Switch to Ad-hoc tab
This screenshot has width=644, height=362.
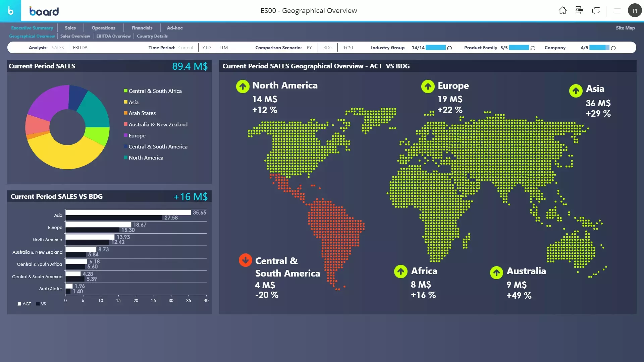pos(175,28)
